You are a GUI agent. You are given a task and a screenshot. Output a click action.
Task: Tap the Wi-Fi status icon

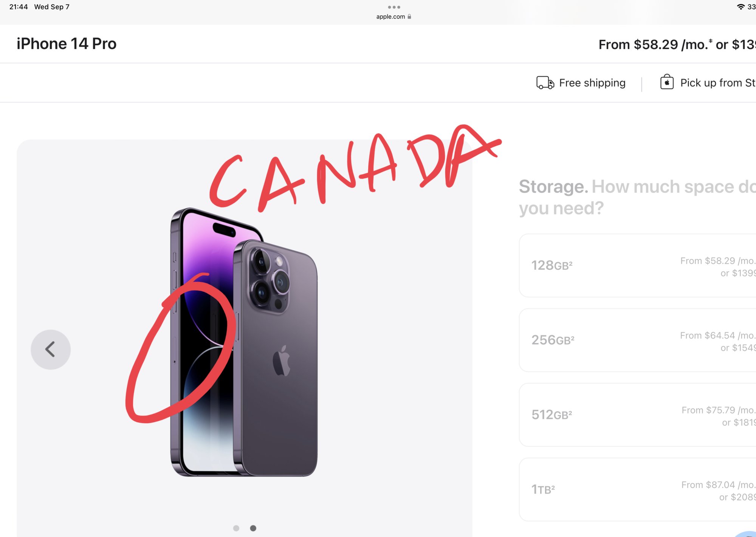tap(741, 7)
